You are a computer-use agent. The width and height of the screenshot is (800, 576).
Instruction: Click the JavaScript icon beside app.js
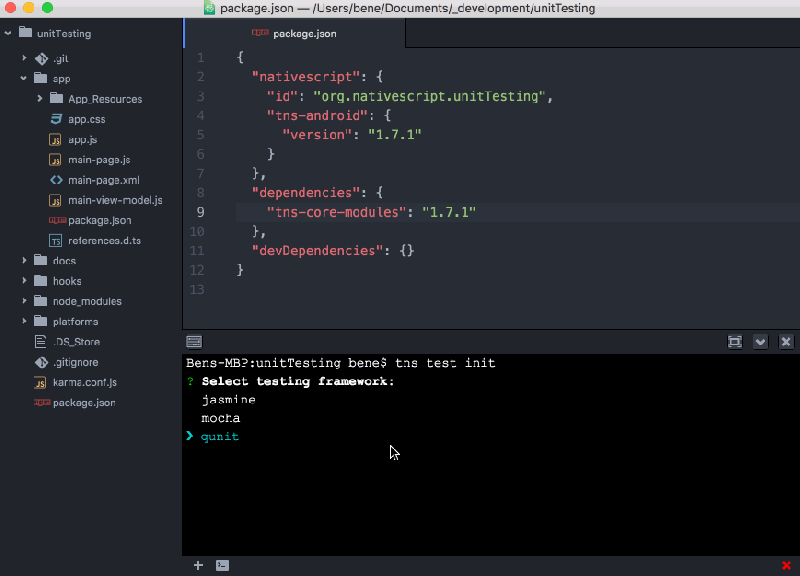point(56,139)
